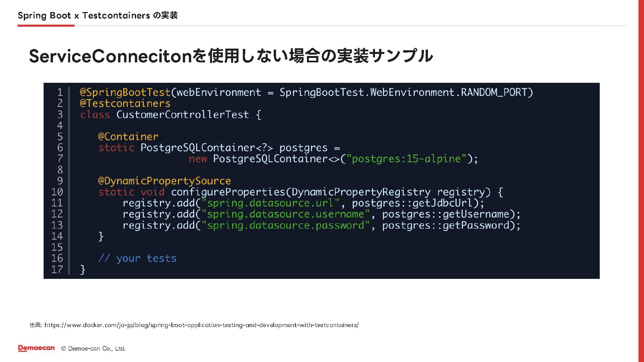Click the @SpringBootTest annotation in the code

(125, 92)
